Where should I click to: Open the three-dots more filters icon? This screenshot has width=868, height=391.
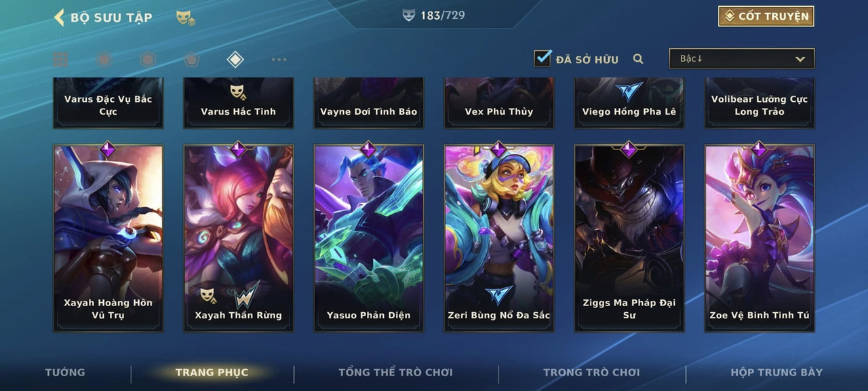(x=279, y=60)
